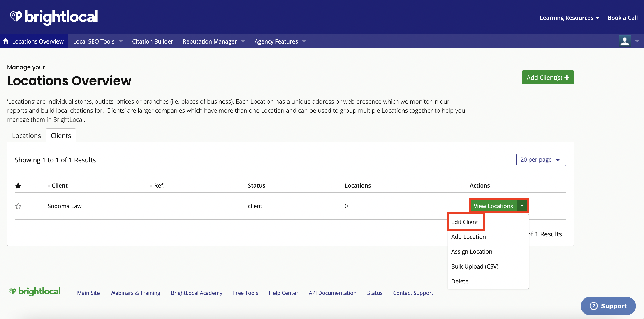Open the Locations Overview nav item
The height and width of the screenshot is (319, 644).
[x=34, y=41]
